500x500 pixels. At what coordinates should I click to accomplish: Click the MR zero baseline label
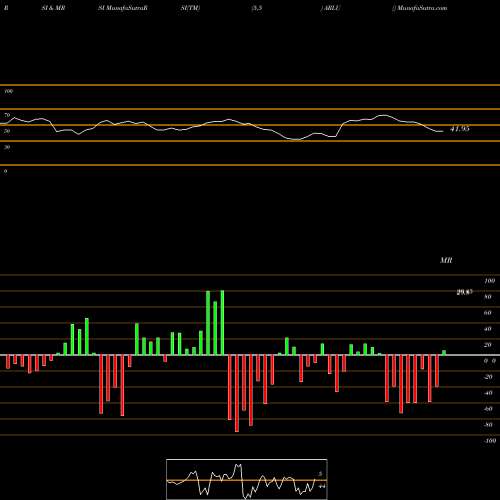[490, 361]
